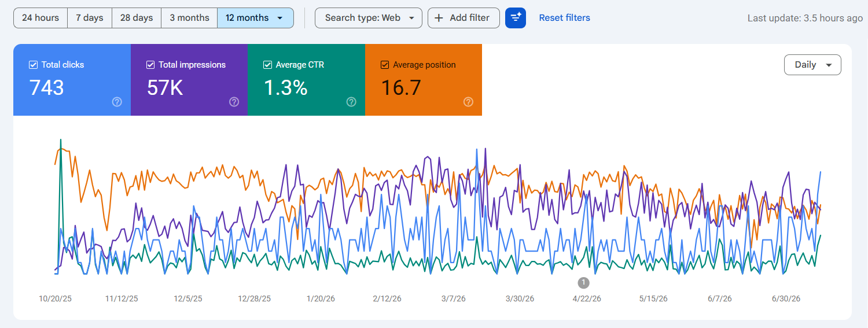Open help icon on Average CTR card

point(351,102)
